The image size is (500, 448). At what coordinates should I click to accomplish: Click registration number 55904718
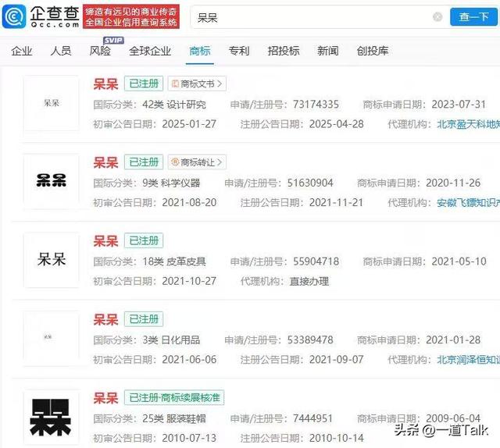pos(316,261)
